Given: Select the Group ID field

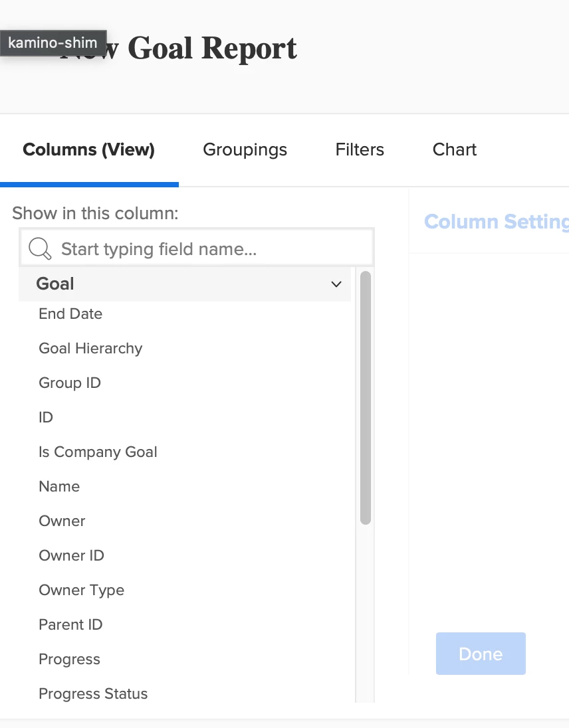Looking at the screenshot, I should (x=70, y=383).
